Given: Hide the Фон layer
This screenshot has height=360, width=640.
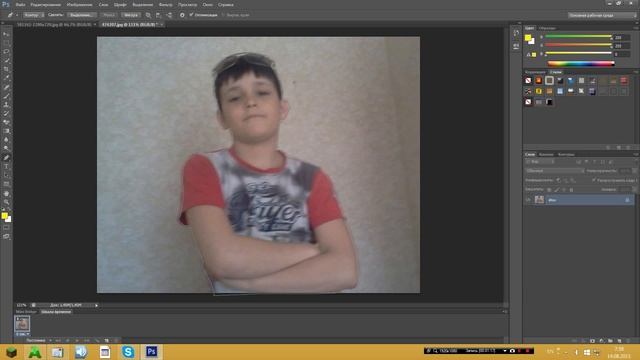Looking at the screenshot, I should (x=529, y=200).
